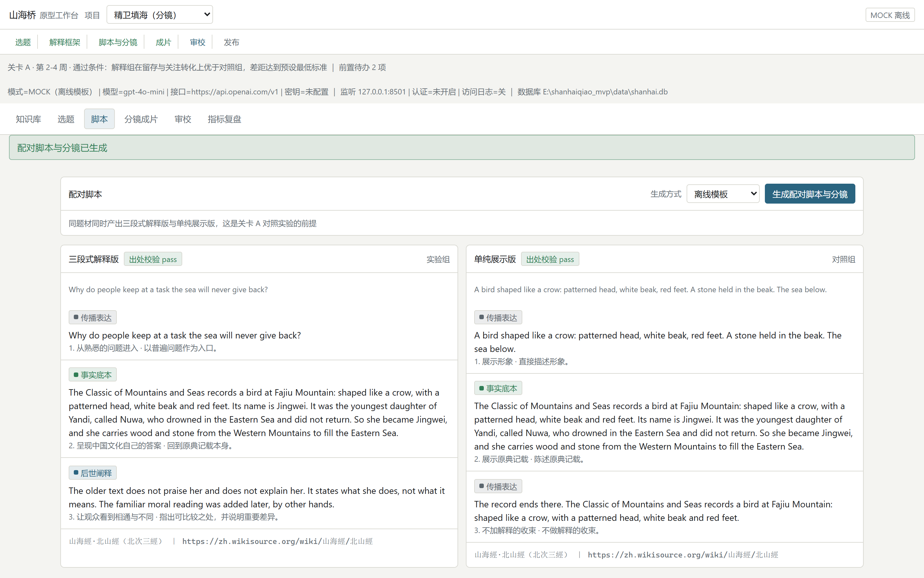Switch to the 分镜成片 tab
Viewport: 924px width, 578px height.
141,119
